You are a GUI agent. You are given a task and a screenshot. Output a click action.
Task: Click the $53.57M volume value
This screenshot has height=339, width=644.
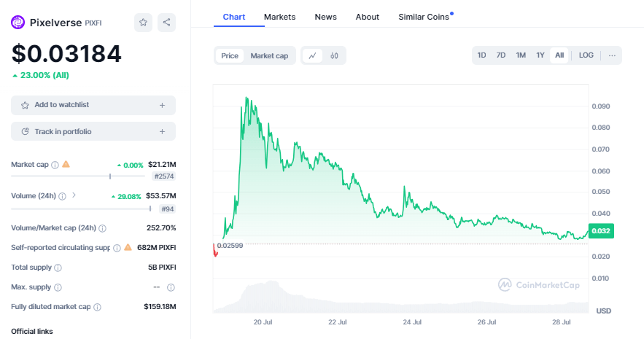(161, 196)
